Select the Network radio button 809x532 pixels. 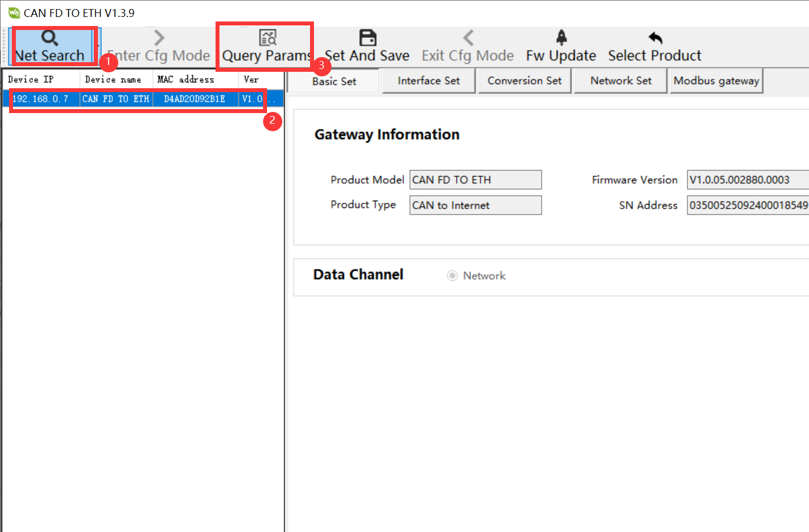coord(452,276)
